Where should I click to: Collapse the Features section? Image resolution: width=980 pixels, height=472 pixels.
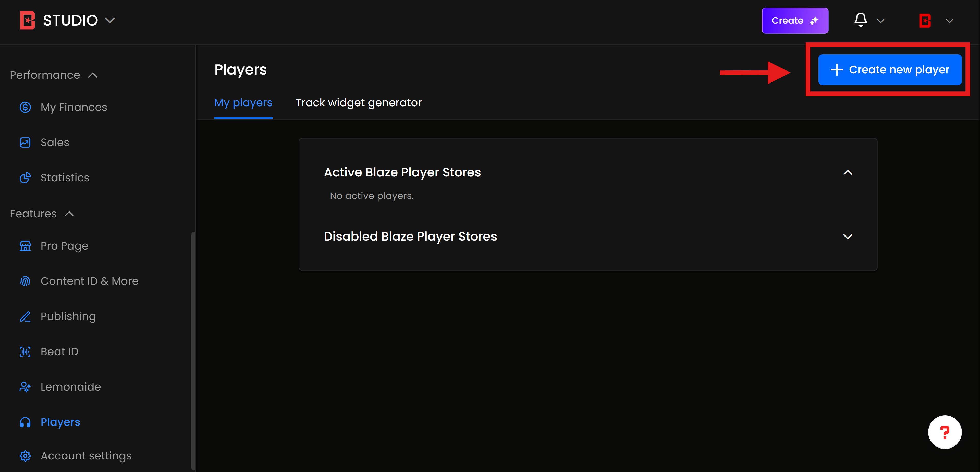tap(69, 214)
